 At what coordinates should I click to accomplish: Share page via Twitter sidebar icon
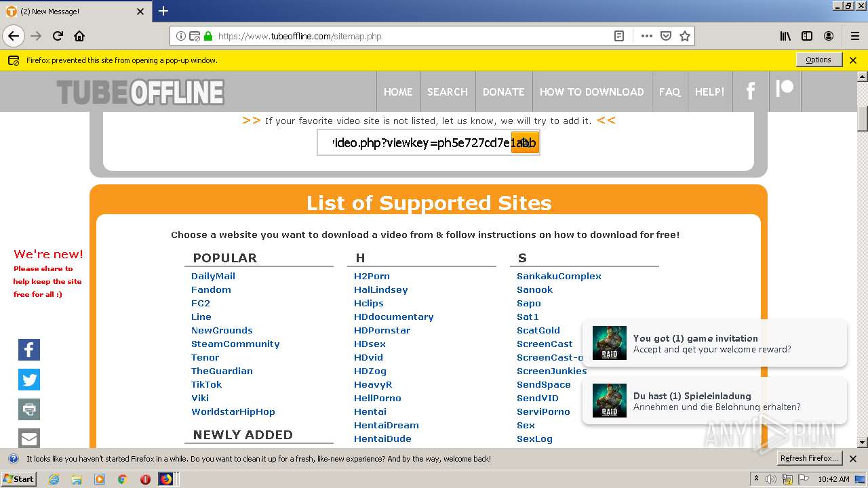click(x=29, y=380)
